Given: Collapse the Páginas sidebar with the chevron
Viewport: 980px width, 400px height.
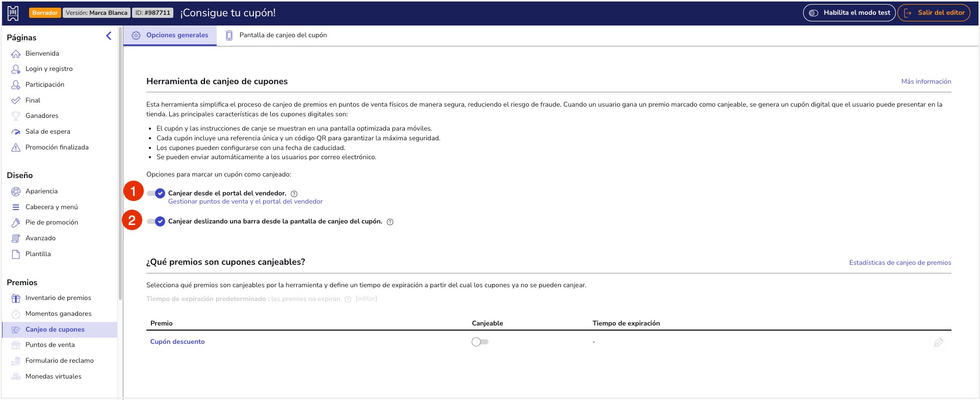Looking at the screenshot, I should (109, 36).
